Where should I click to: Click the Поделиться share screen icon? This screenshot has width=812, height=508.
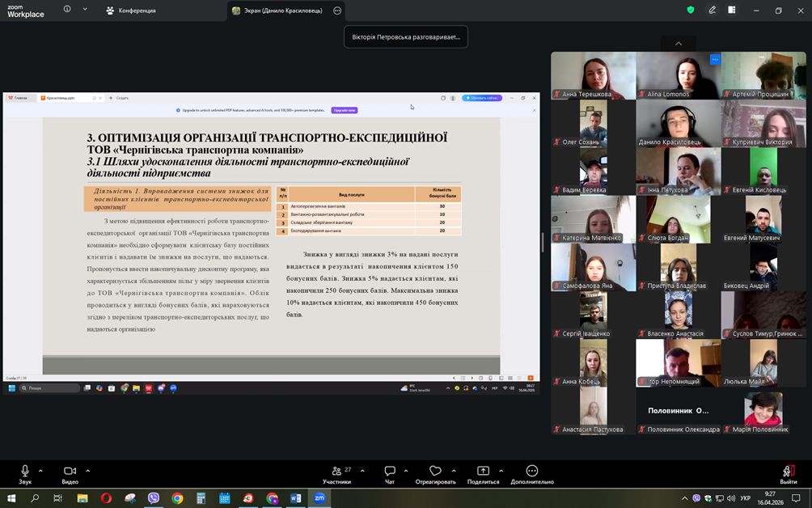[483, 472]
